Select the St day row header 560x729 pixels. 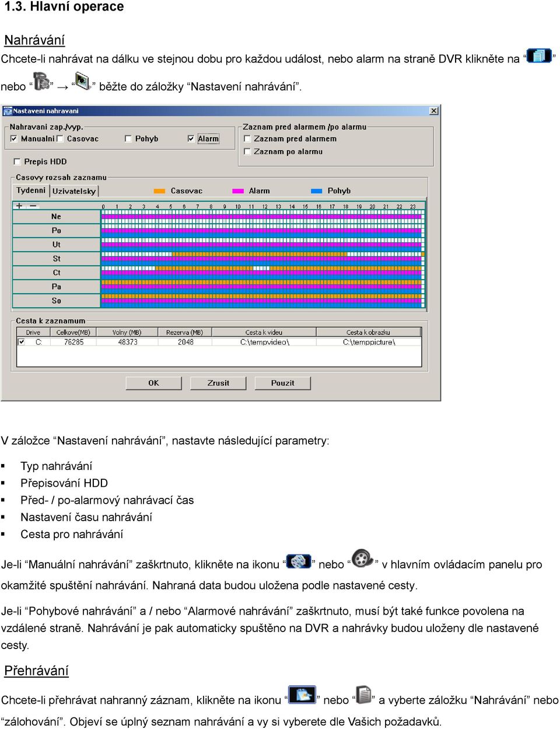pyautogui.click(x=57, y=259)
